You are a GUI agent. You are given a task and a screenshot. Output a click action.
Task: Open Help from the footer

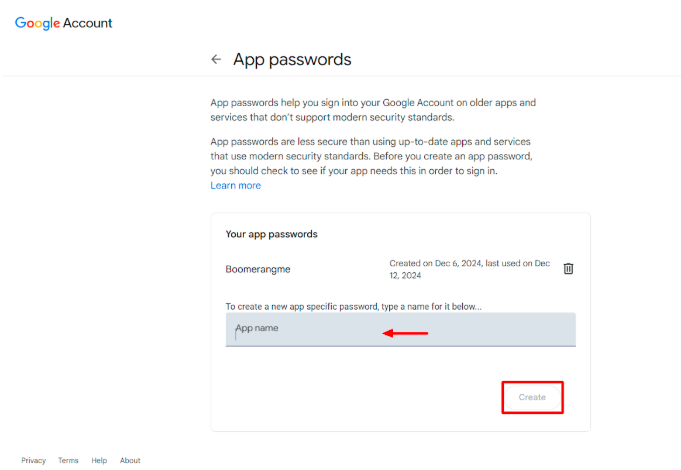coord(99,461)
